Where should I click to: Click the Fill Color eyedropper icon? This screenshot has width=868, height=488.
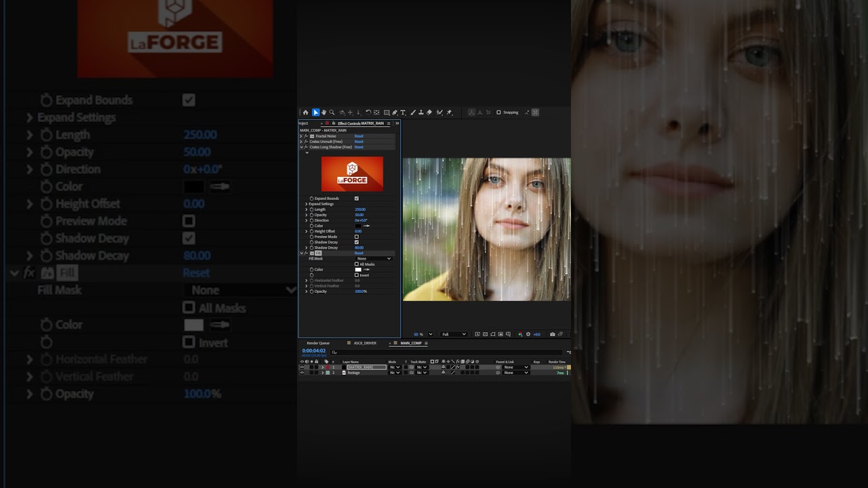coord(366,270)
